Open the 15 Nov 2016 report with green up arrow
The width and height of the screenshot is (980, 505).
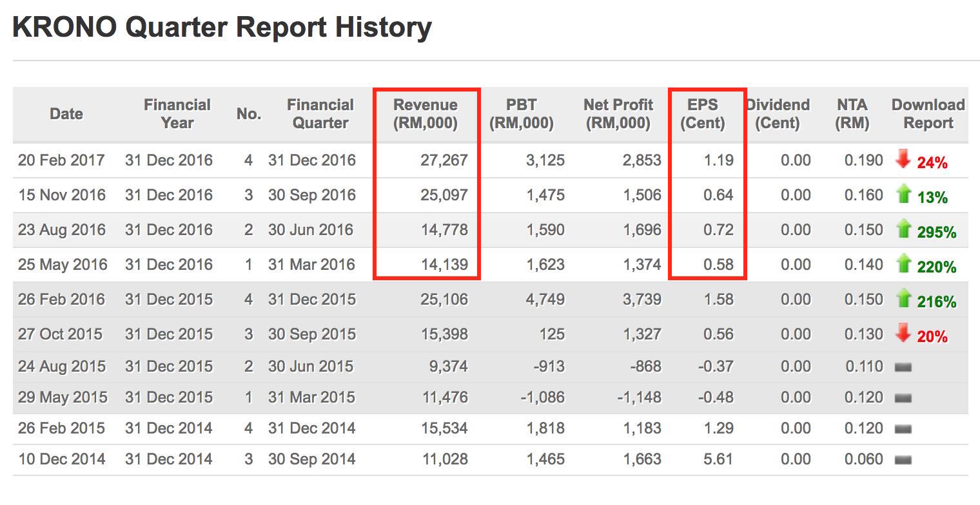[903, 195]
